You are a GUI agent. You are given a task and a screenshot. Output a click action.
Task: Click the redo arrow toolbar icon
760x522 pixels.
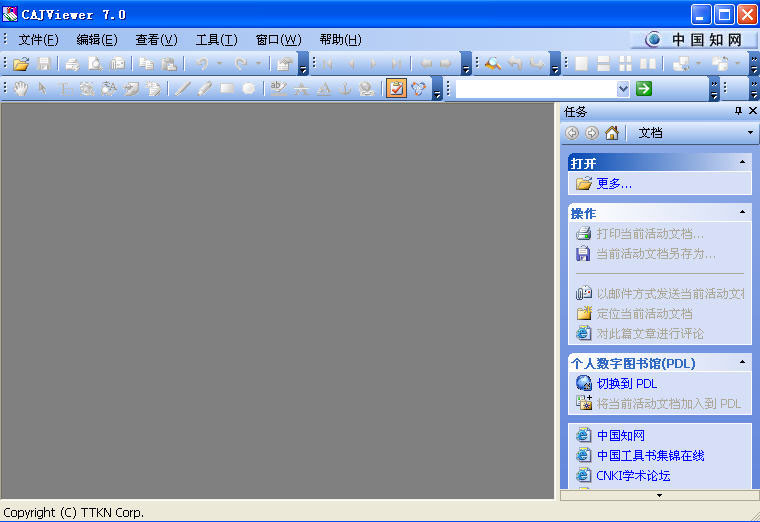pyautogui.click(x=241, y=63)
